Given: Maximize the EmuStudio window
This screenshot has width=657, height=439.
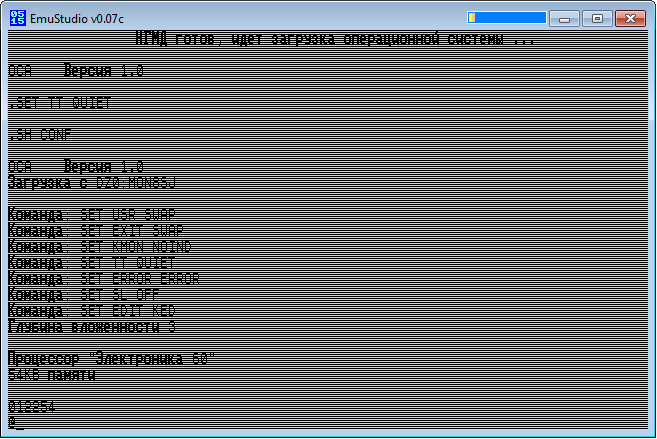Looking at the screenshot, I should click(x=596, y=17).
